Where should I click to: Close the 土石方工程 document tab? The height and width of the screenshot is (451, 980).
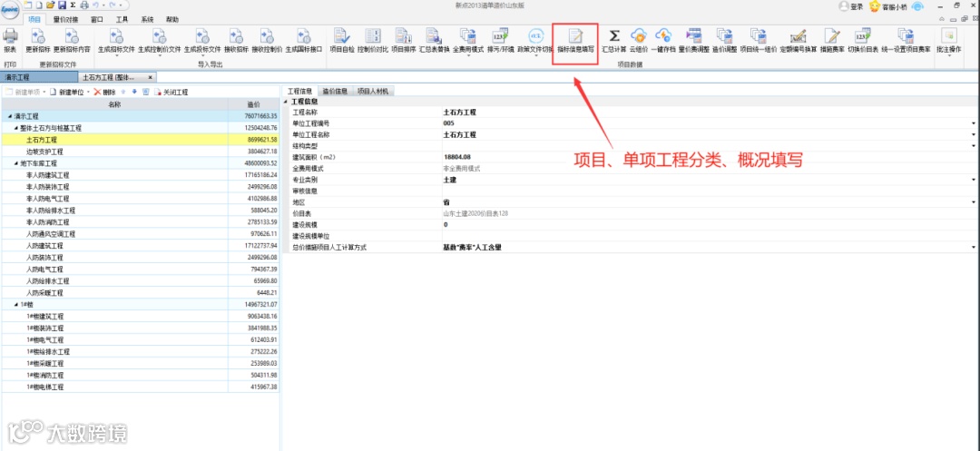[150, 77]
